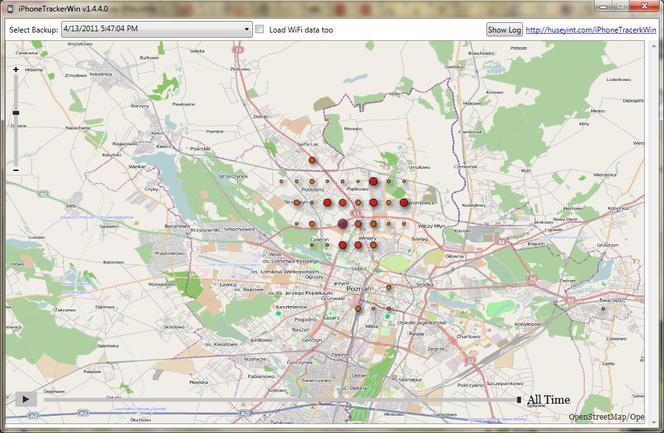This screenshot has height=433, width=664.
Task: Click the Wilda map label
Action: pyautogui.click(x=371, y=326)
